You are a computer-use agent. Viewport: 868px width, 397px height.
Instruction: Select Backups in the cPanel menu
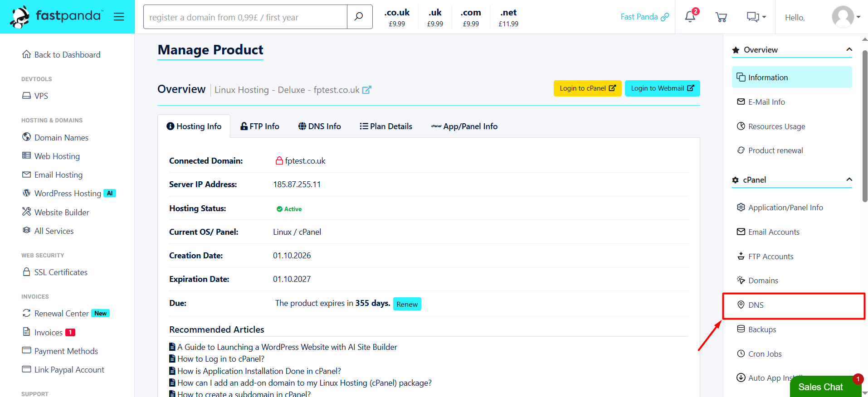click(x=756, y=329)
